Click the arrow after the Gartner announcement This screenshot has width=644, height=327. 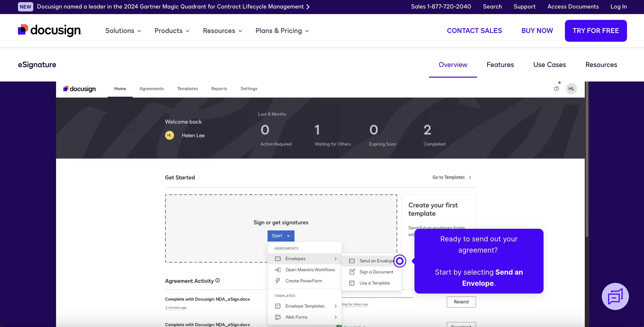[x=308, y=7]
